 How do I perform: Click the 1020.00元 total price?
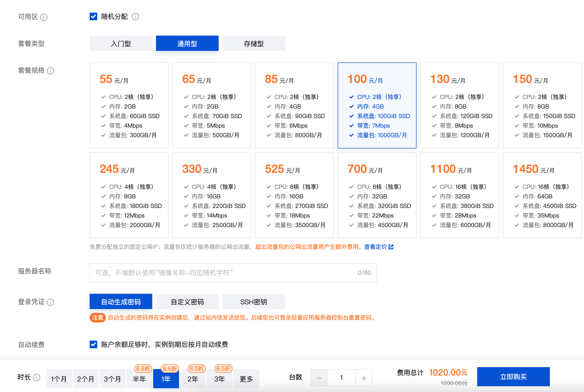[448, 372]
